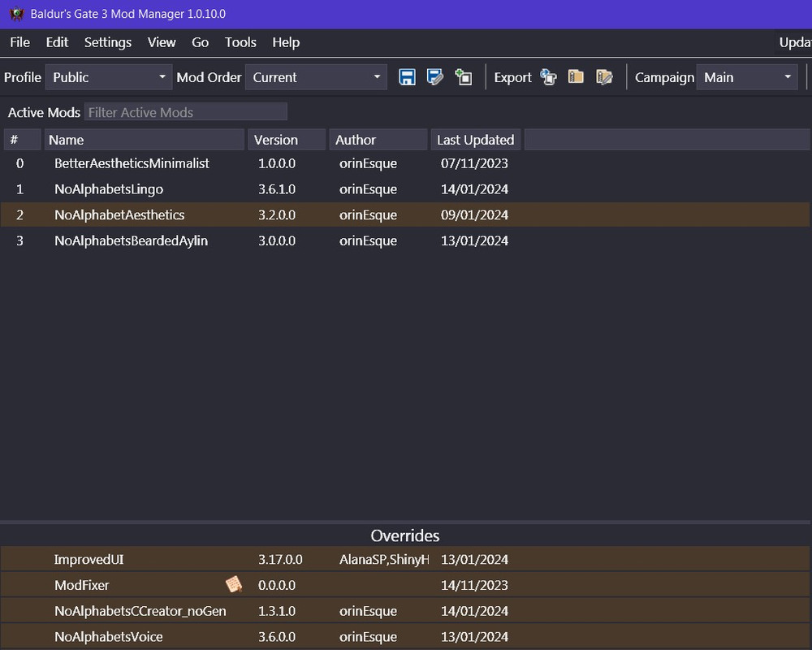
Task: Export order to archive as icon
Action: coord(604,77)
